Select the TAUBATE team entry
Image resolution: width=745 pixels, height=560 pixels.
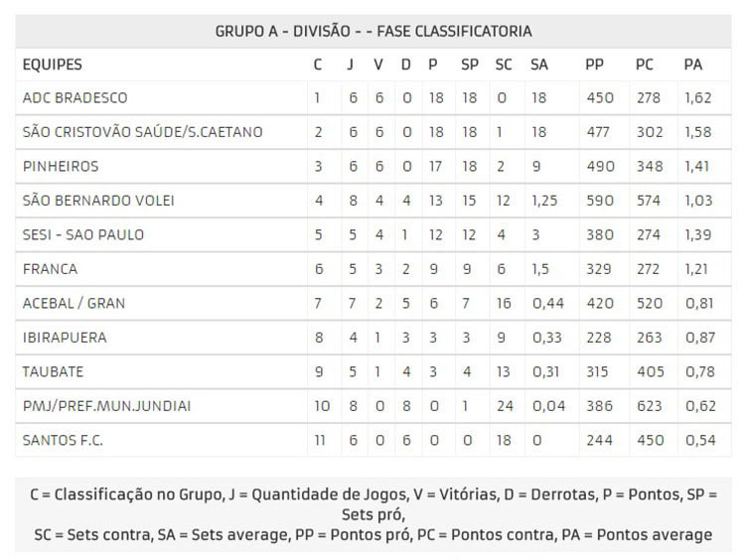point(53,371)
